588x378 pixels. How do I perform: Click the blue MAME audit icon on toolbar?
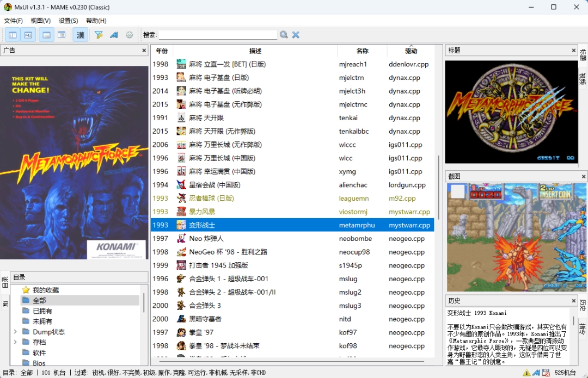click(113, 34)
